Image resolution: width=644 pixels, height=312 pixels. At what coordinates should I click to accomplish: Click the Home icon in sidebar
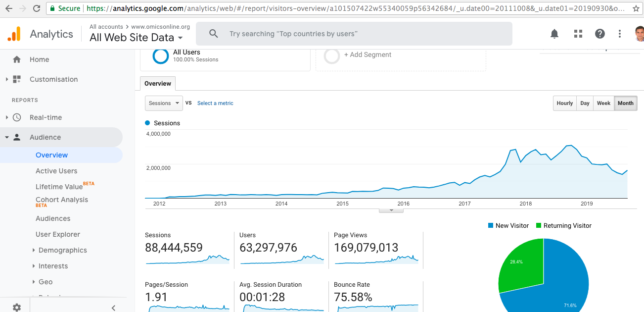[17, 59]
